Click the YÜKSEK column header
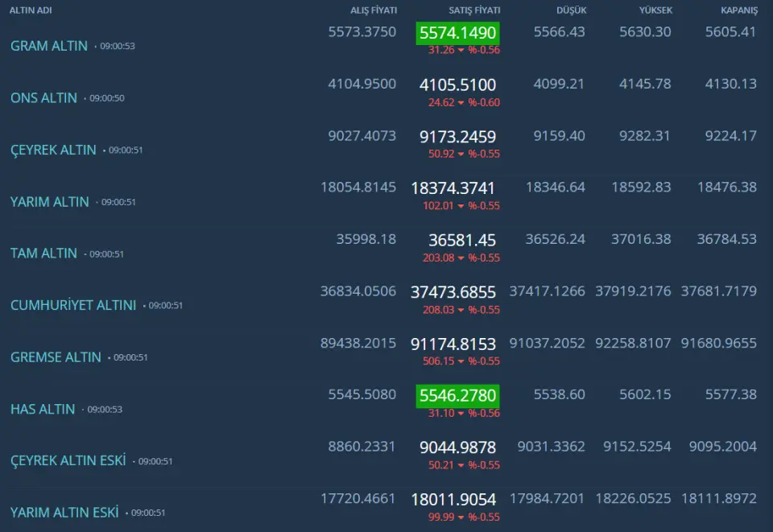This screenshot has height=532, width=773. [655, 10]
